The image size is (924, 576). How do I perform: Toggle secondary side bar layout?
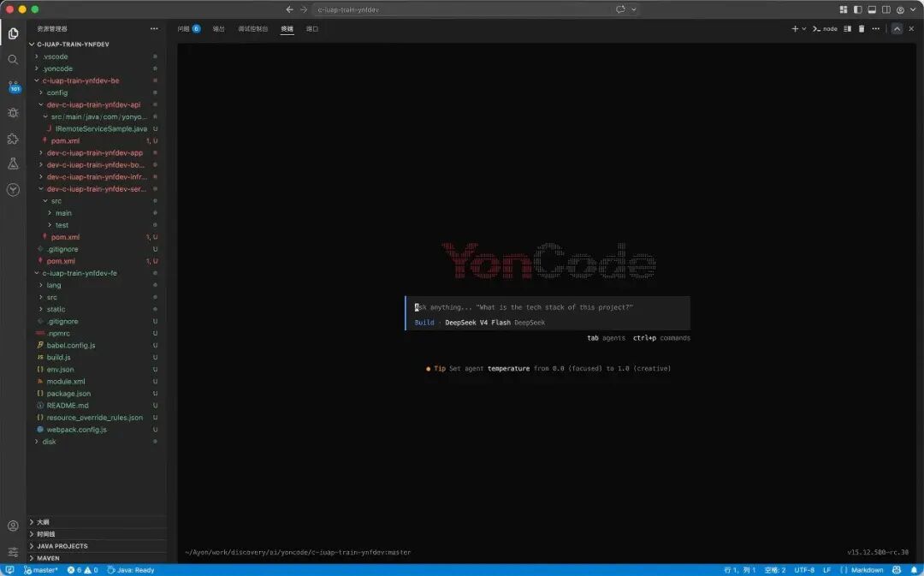[885, 9]
